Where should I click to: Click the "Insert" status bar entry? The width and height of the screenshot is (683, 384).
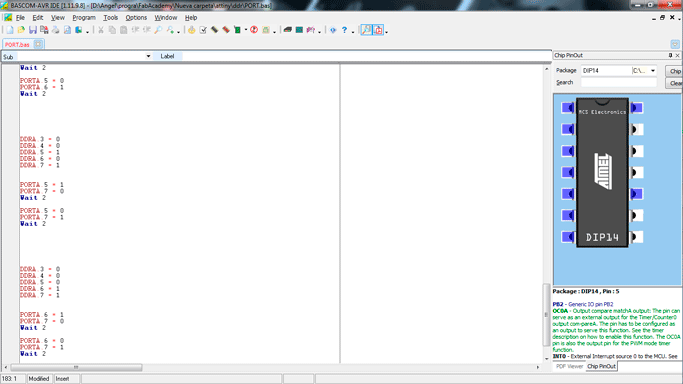click(62, 379)
